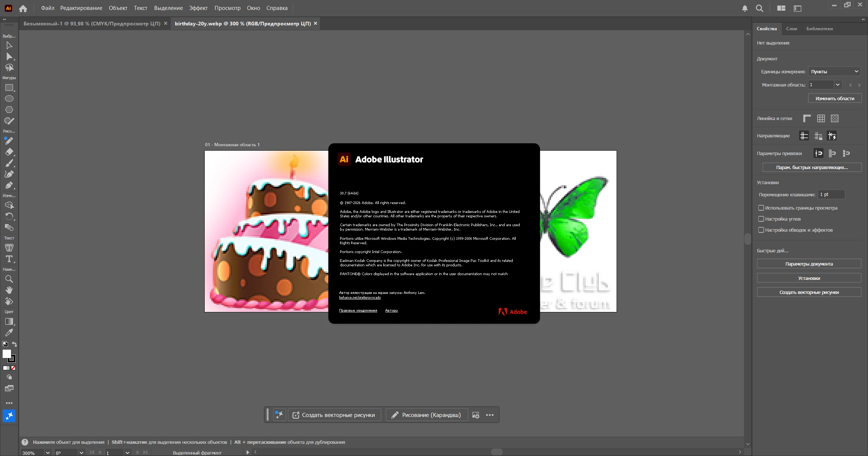Select the Gradient tool
Screen dimensions: 868x456
9,322
